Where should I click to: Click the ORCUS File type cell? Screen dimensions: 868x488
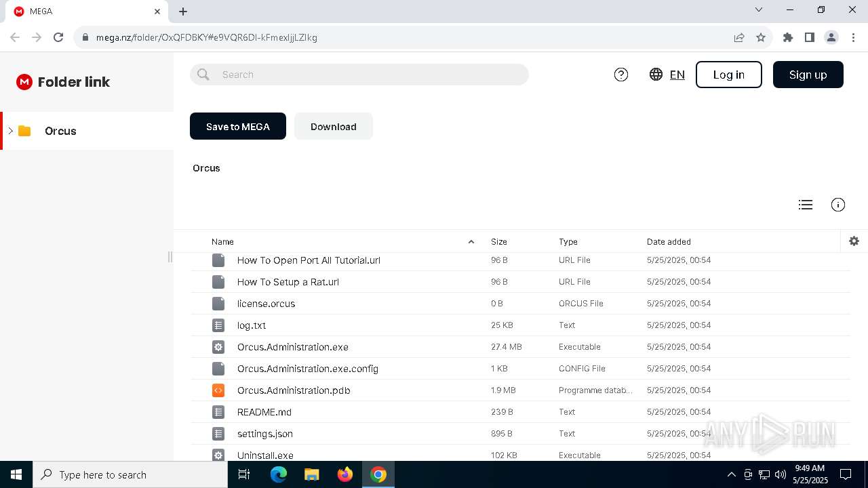point(581,304)
